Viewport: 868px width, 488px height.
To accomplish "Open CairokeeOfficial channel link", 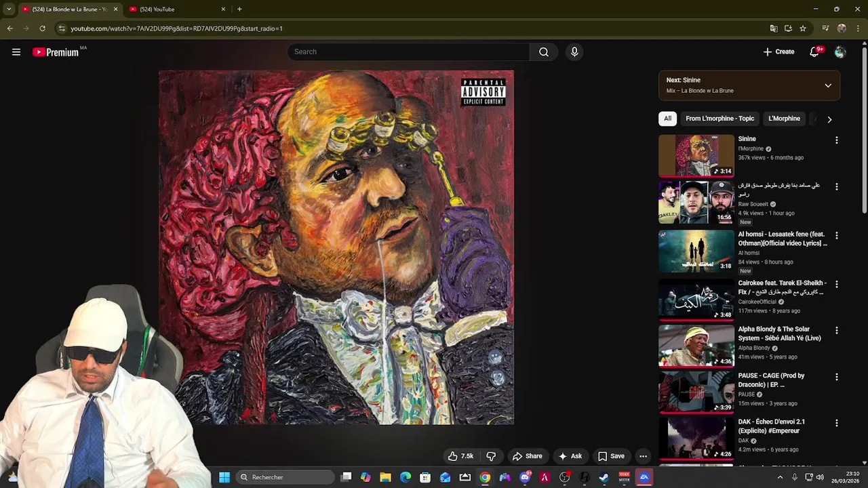I will [x=757, y=302].
